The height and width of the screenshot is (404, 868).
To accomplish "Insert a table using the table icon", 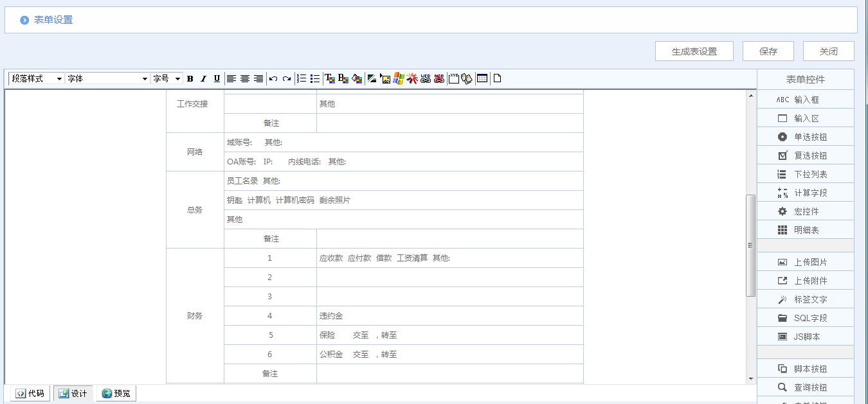I will point(482,78).
